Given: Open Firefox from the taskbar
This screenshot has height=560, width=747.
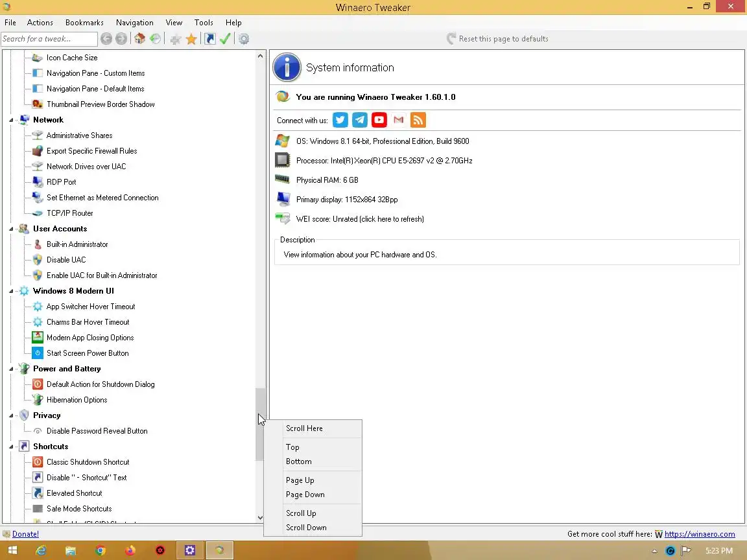Looking at the screenshot, I should tap(130, 550).
